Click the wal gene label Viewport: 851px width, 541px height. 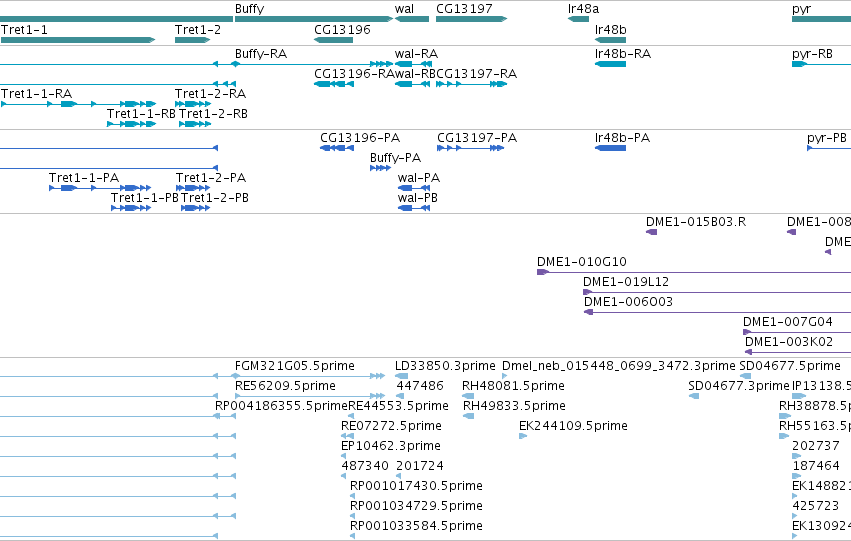[404, 9]
